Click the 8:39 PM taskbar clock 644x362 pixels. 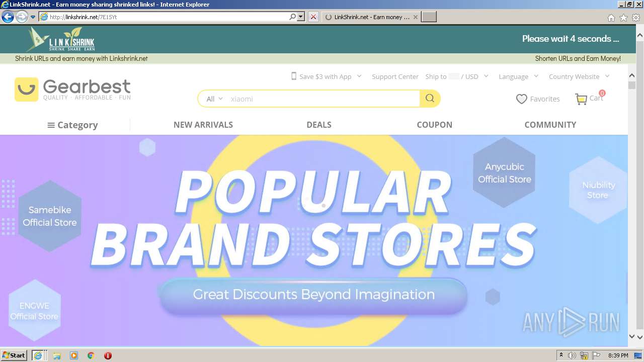pyautogui.click(x=618, y=355)
